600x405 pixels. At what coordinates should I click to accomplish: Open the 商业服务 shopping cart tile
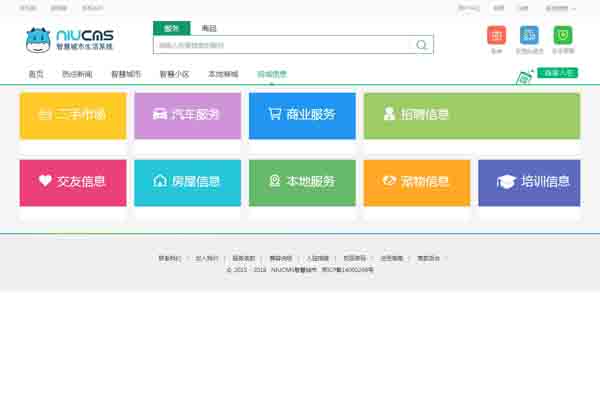(x=302, y=115)
